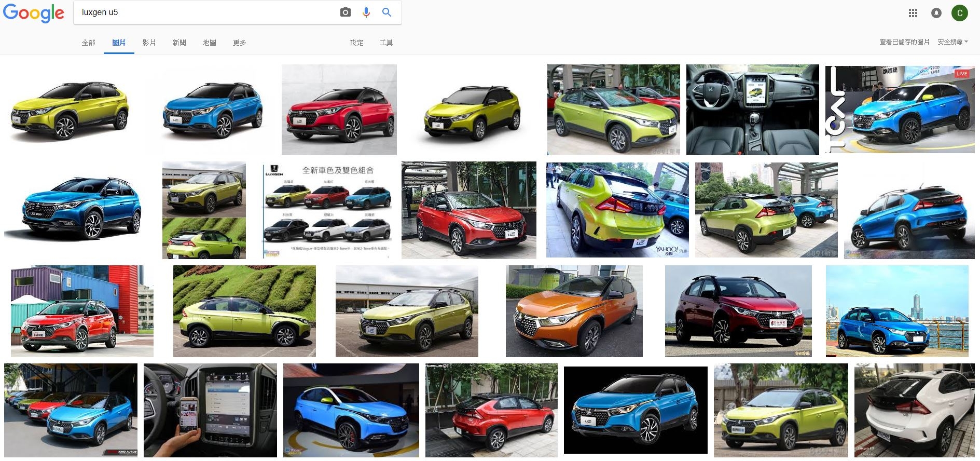Viewport: 980px width, 461px height.
Task: Open 全新車色及雙色組合 color chart thumbnail
Action: [327, 210]
